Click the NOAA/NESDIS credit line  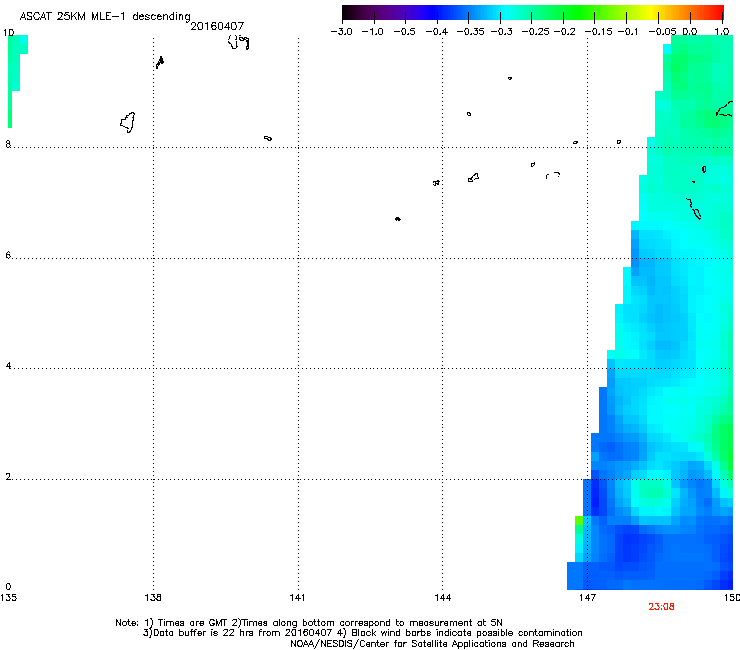tap(432, 644)
